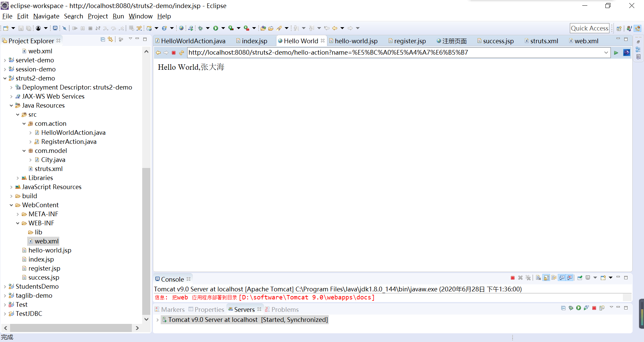Refresh the page in the embedded browser
This screenshot has width=644, height=342.
tap(181, 53)
